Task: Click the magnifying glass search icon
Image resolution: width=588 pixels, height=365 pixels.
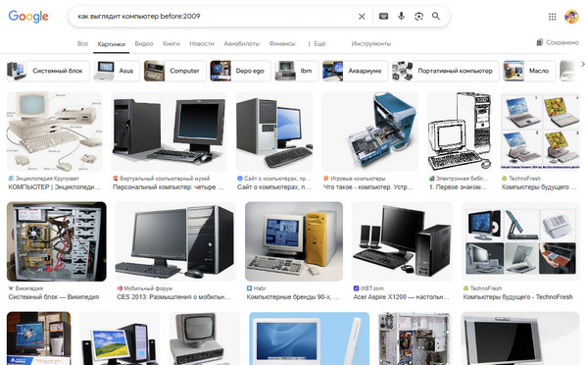Action: [x=436, y=16]
